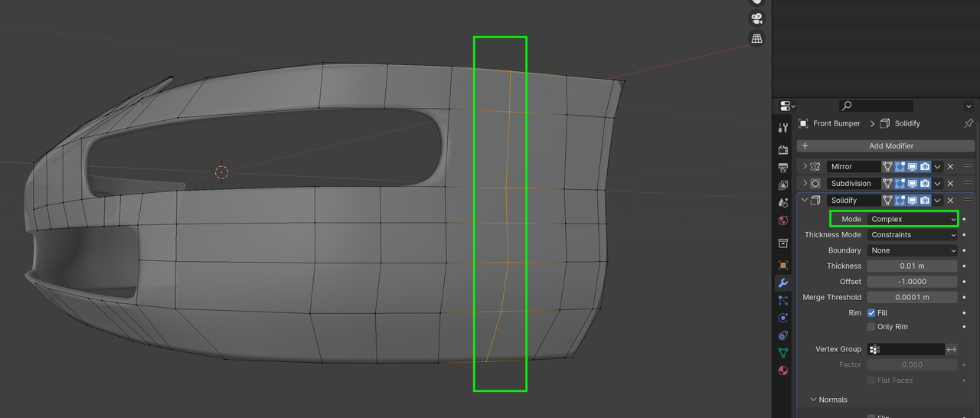Open the Particles properties tab
The height and width of the screenshot is (418, 980).
tap(782, 301)
